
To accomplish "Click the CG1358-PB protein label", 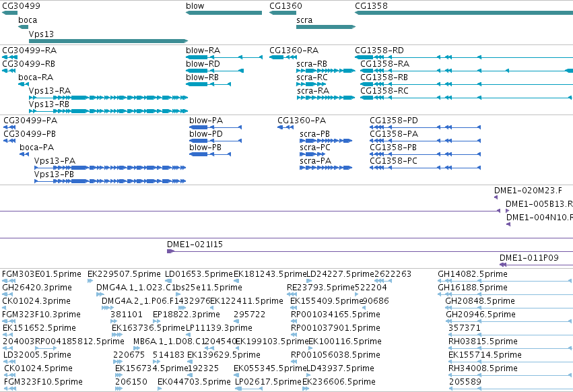I will point(393,148).
